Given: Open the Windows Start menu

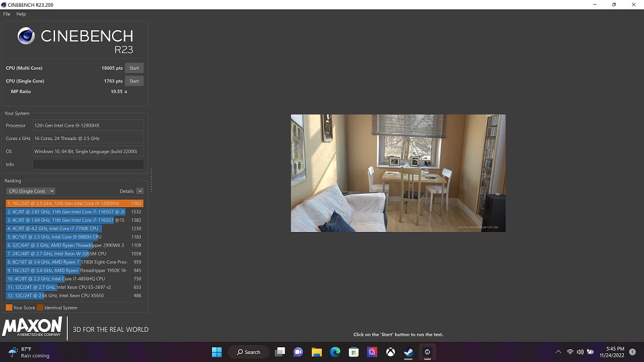Looking at the screenshot, I should point(217,352).
